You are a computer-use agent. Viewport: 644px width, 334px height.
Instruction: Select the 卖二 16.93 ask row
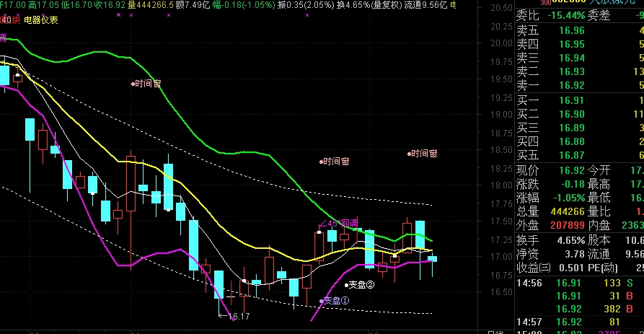coord(580,71)
